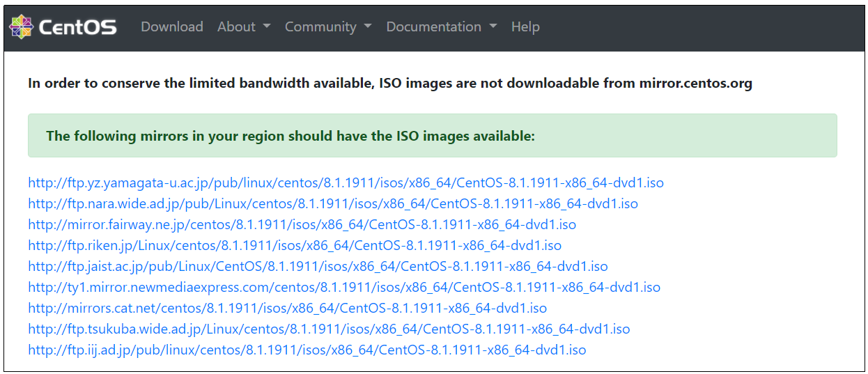Click the caret arrow beside About
Image resolution: width=868 pixels, height=374 pixels.
click(267, 27)
